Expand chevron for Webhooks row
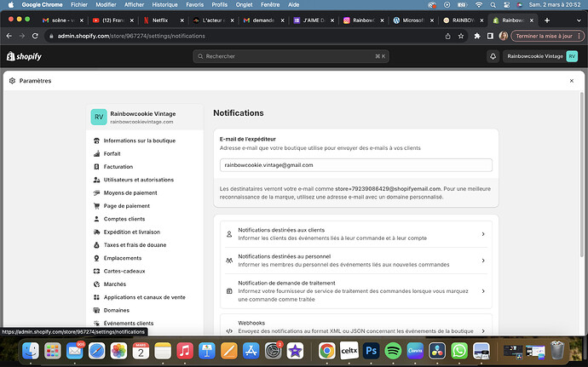The width and height of the screenshot is (588, 367). (483, 331)
